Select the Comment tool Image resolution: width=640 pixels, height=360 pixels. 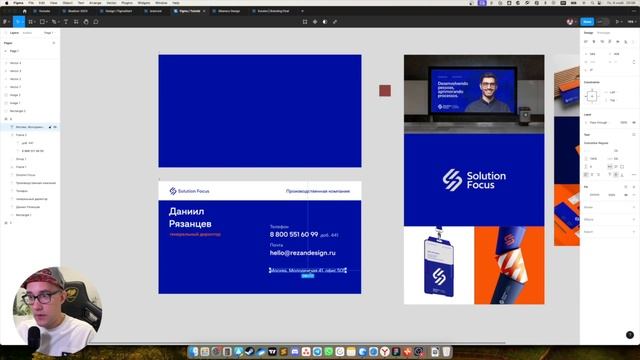tap(96, 22)
